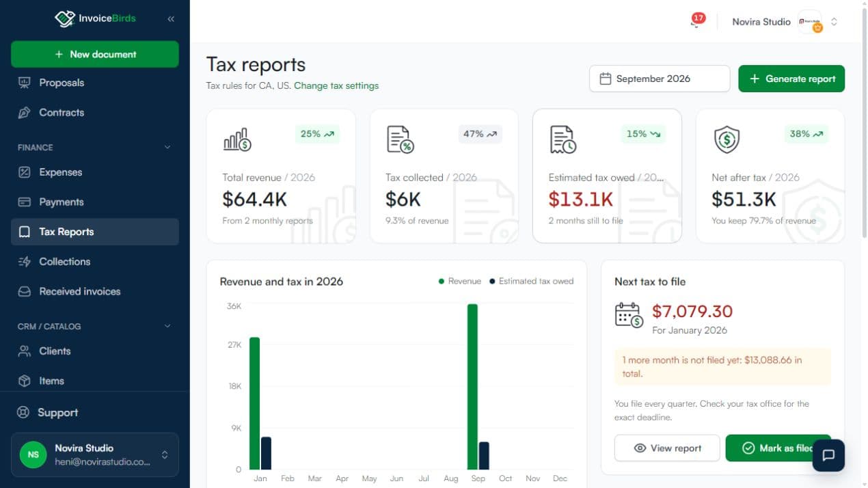Screen dimensions: 868x488
Task: Click the Proposals presentation icon
Action: (25, 83)
